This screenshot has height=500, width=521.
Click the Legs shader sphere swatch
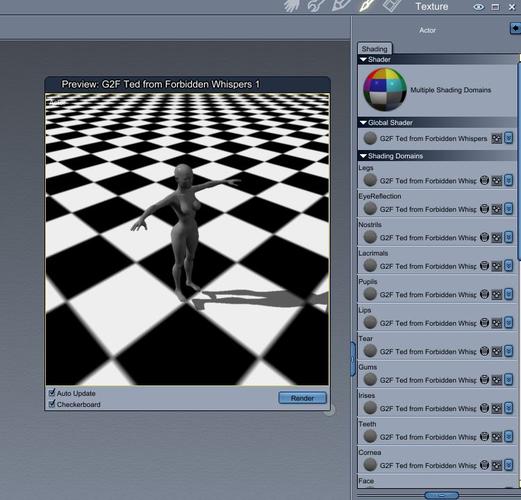(370, 180)
